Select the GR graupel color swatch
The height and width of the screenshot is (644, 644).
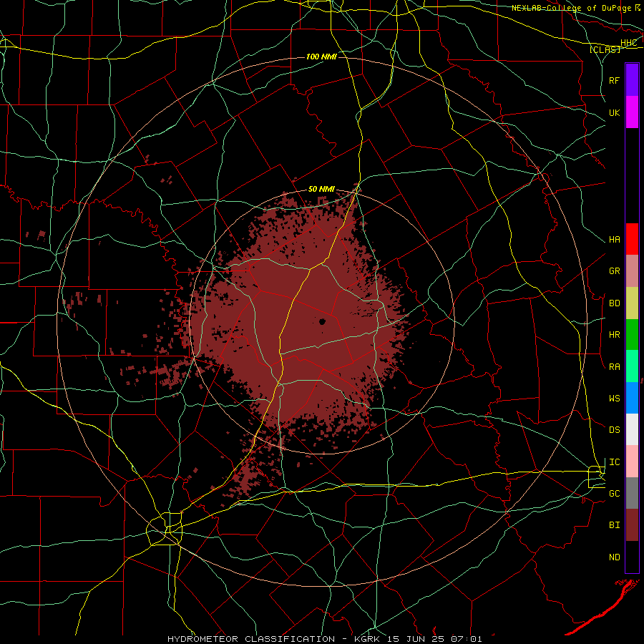coord(632,271)
